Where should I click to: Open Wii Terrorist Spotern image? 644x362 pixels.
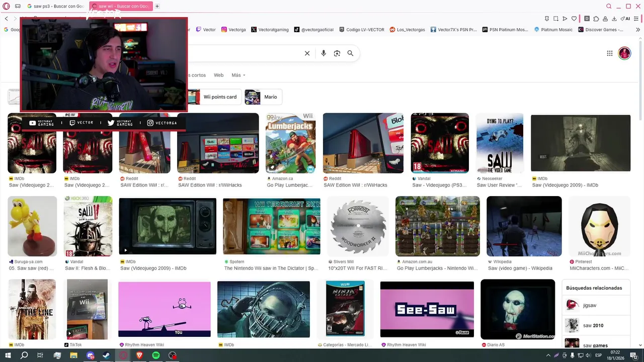(x=272, y=226)
